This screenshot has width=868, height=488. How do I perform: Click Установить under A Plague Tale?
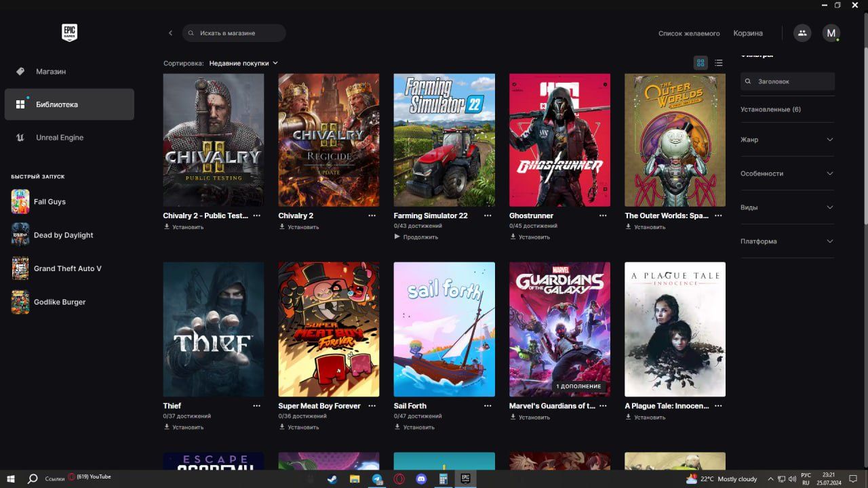pos(645,417)
